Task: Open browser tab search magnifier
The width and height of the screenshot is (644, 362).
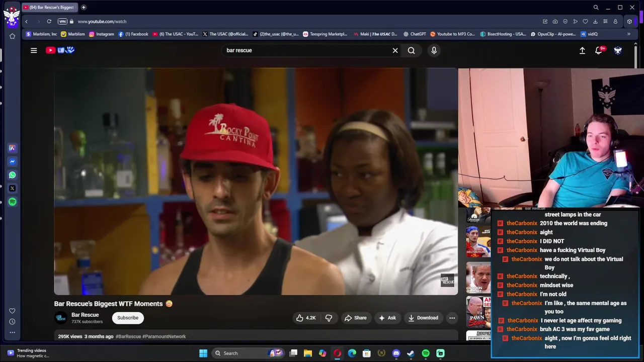Action: pos(596,7)
